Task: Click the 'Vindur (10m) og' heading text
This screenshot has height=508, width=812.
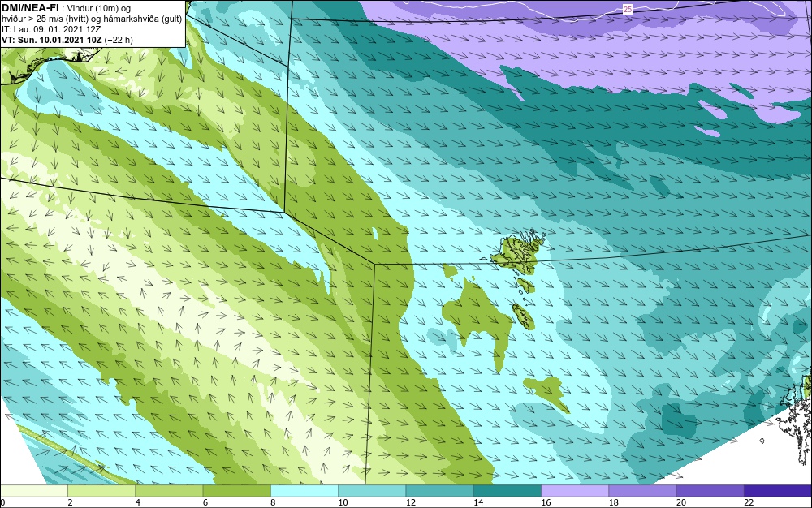Action: coord(99,8)
